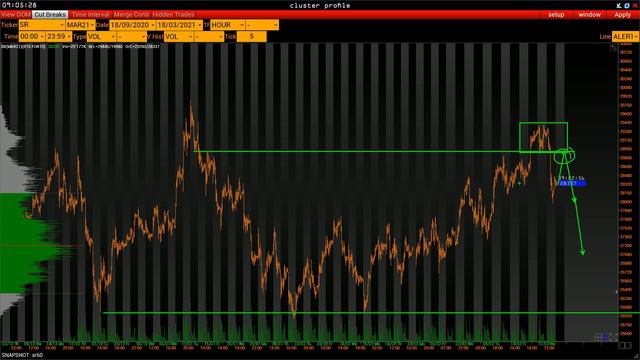The image size is (640, 360).
Task: Open the dash dropdown beside Type VOL
Action: 131,36
